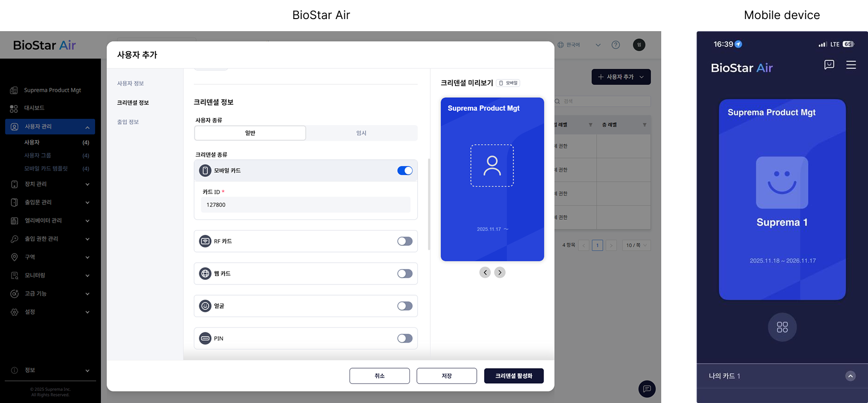Click the help question mark icon
This screenshot has height=403, width=868.
coord(616,45)
